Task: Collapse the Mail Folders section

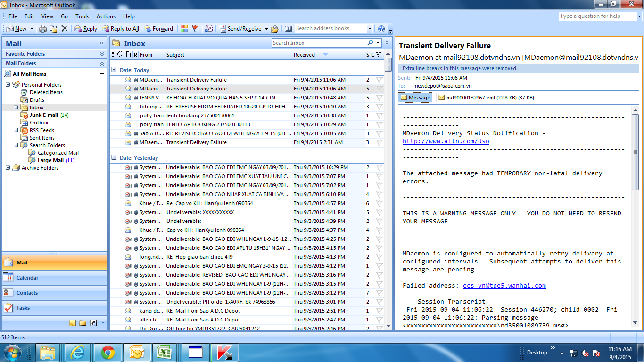Action: (102, 63)
